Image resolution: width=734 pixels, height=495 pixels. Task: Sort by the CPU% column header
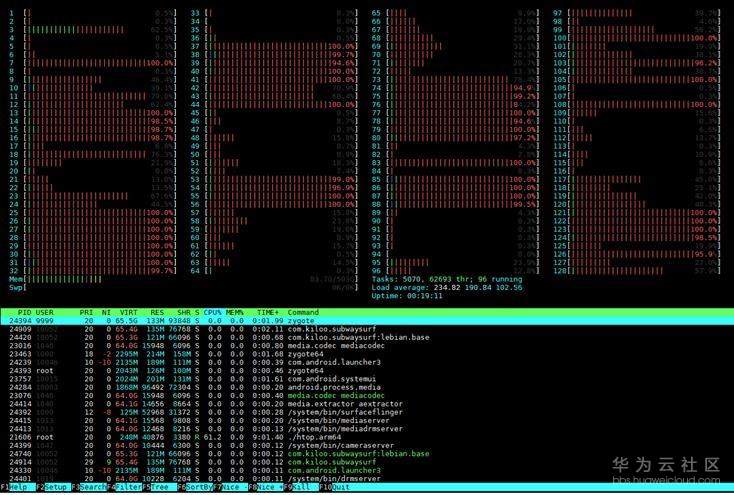click(212, 312)
